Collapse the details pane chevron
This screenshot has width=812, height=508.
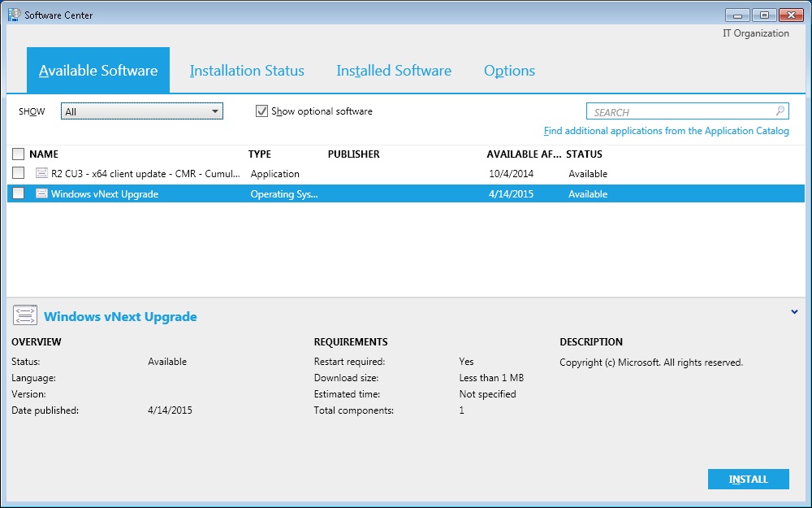[x=794, y=312]
